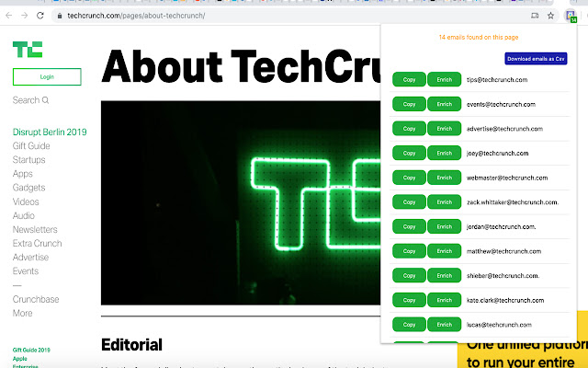Enrich kate.clark@techcrunch.com email
The height and width of the screenshot is (368, 588).
click(x=445, y=300)
